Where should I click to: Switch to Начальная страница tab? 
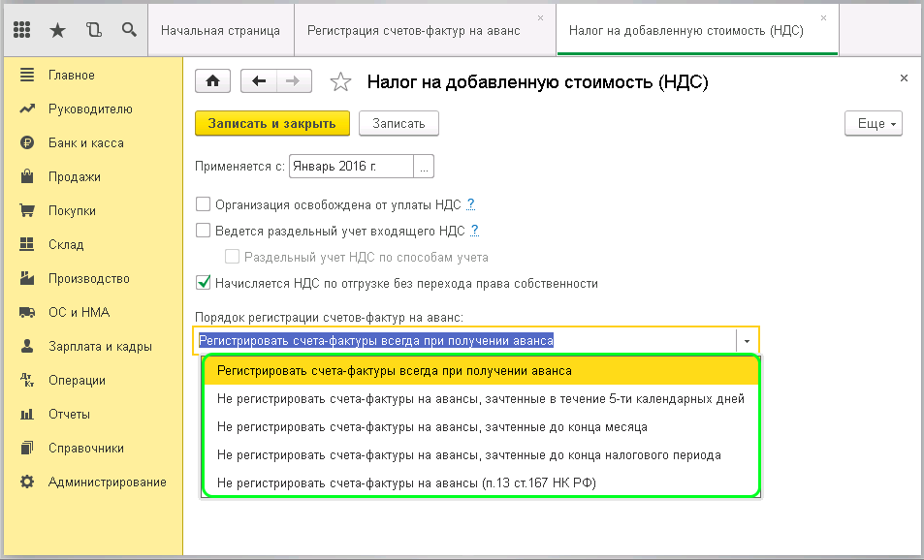point(220,30)
